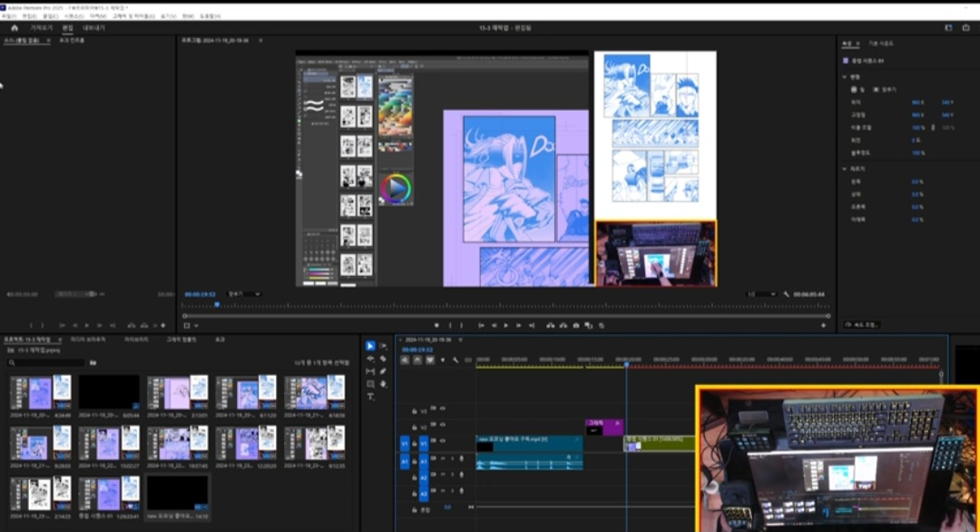The image size is (980, 532).
Task: Switch to the Essential Sound tab in properties
Action: (882, 44)
